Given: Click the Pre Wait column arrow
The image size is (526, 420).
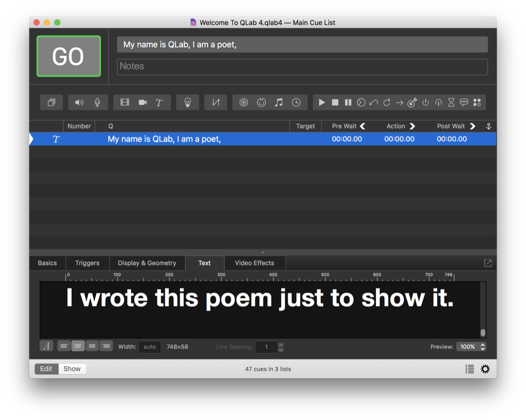Looking at the screenshot, I should click(x=362, y=126).
